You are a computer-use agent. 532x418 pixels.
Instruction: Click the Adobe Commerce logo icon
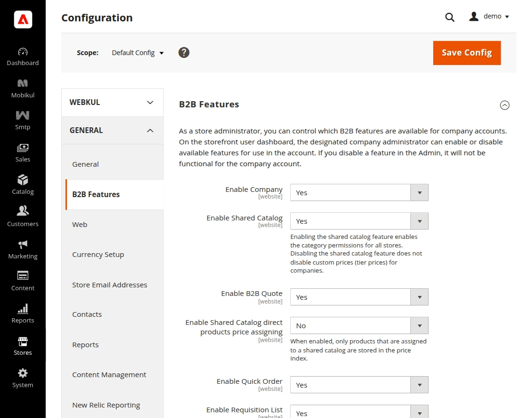click(23, 19)
